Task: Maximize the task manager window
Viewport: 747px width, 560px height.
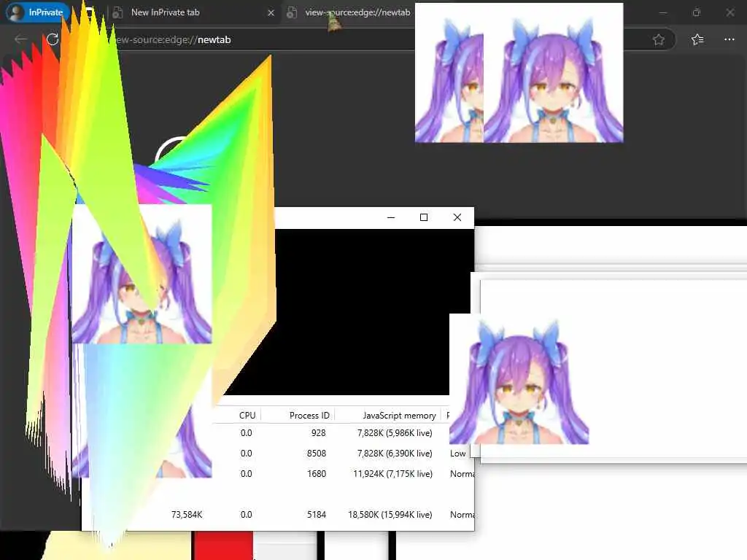Action: pos(424,217)
